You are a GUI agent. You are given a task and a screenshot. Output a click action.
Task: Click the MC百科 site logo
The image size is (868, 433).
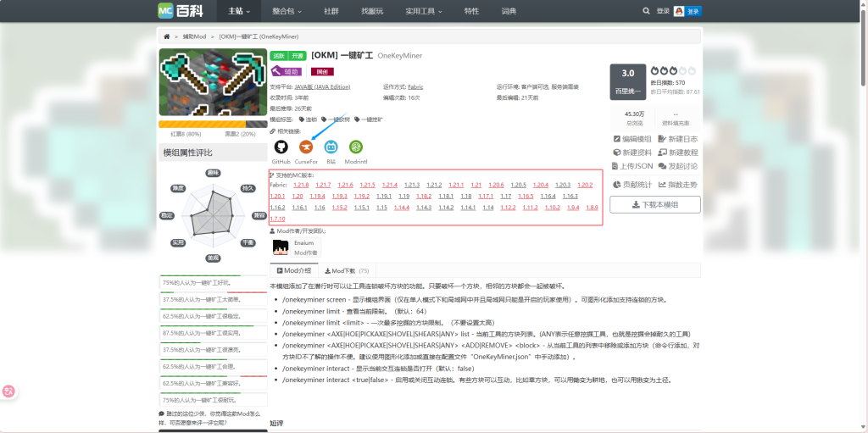180,11
